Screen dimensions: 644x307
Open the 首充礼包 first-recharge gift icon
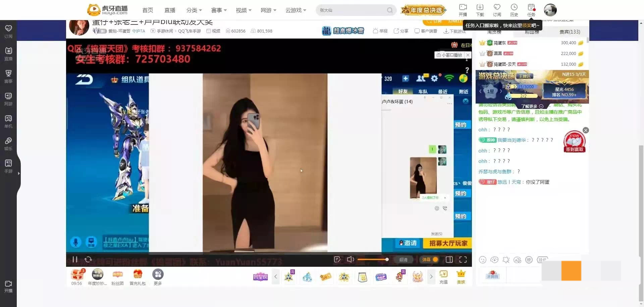pyautogui.click(x=138, y=274)
